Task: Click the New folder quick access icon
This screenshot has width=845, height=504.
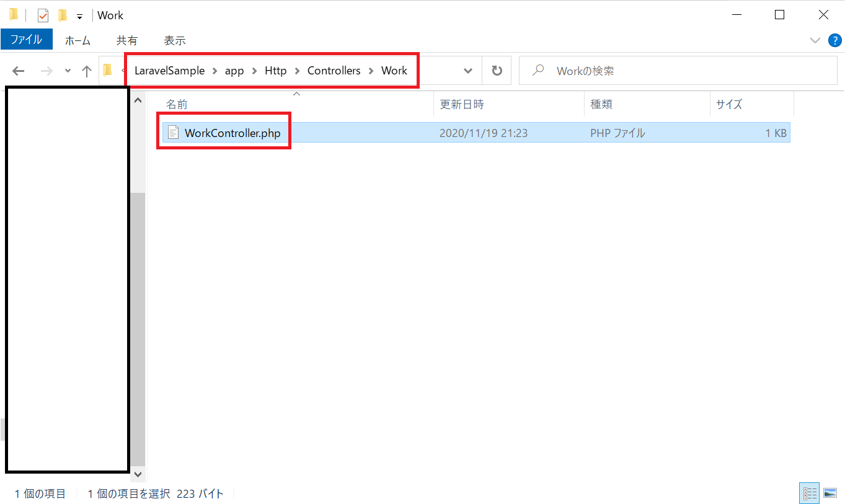Action: [62, 15]
